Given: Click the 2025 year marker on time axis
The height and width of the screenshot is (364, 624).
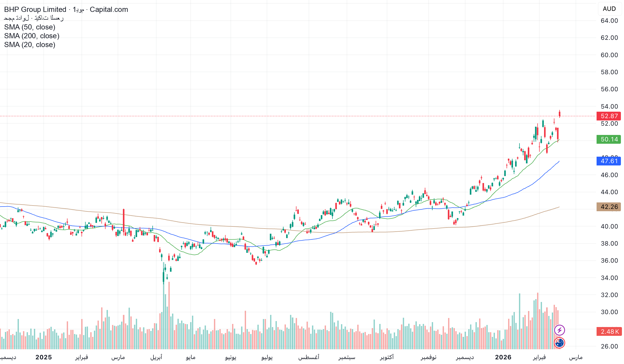Looking at the screenshot, I should [x=43, y=357].
